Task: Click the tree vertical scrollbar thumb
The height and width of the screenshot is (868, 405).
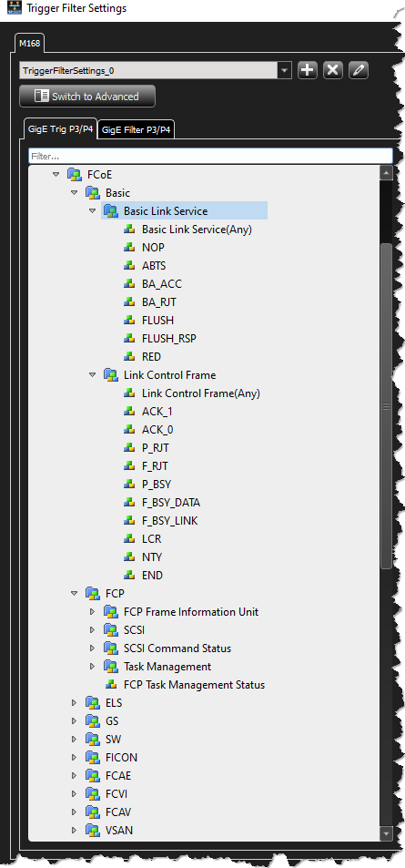Action: coord(386,406)
